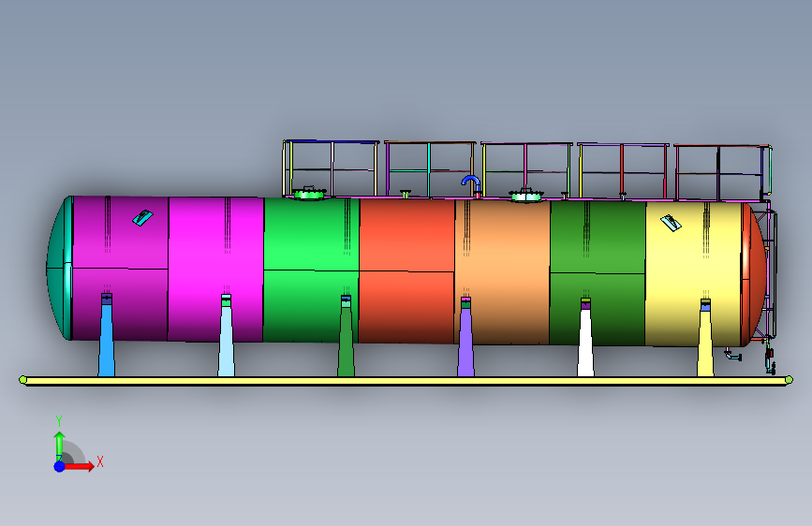This screenshot has width=812, height=526.
Task: Select the teal left end cap of tank
Action: pyautogui.click(x=60, y=268)
